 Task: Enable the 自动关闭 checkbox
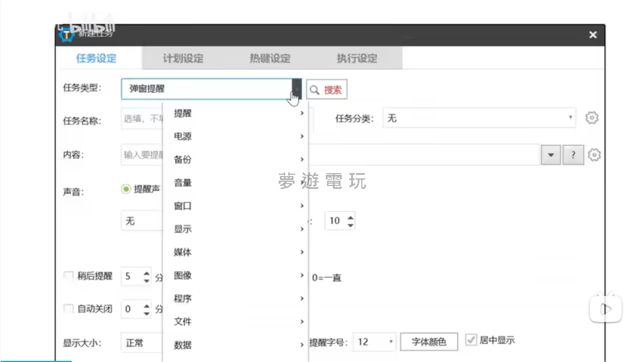pos(68,308)
